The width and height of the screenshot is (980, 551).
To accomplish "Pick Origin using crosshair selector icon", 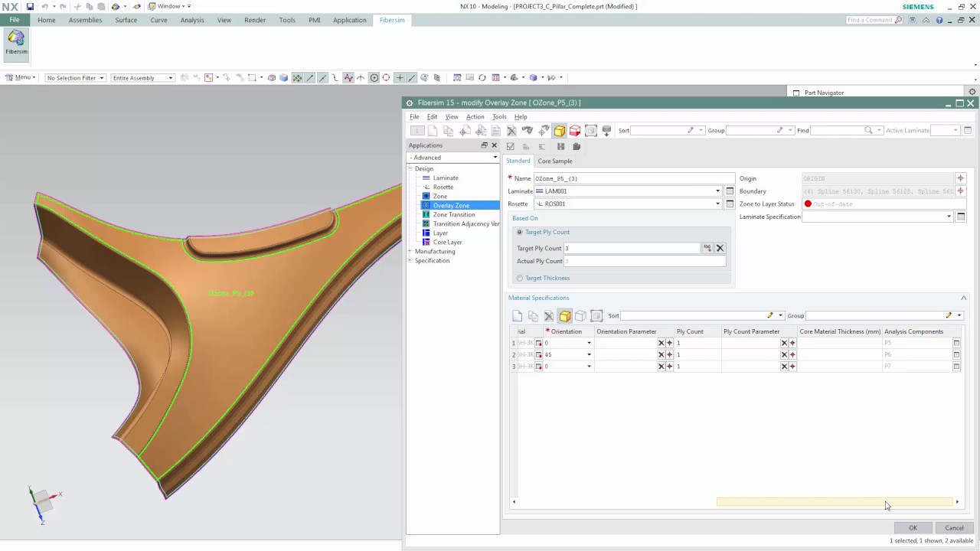I will point(961,178).
